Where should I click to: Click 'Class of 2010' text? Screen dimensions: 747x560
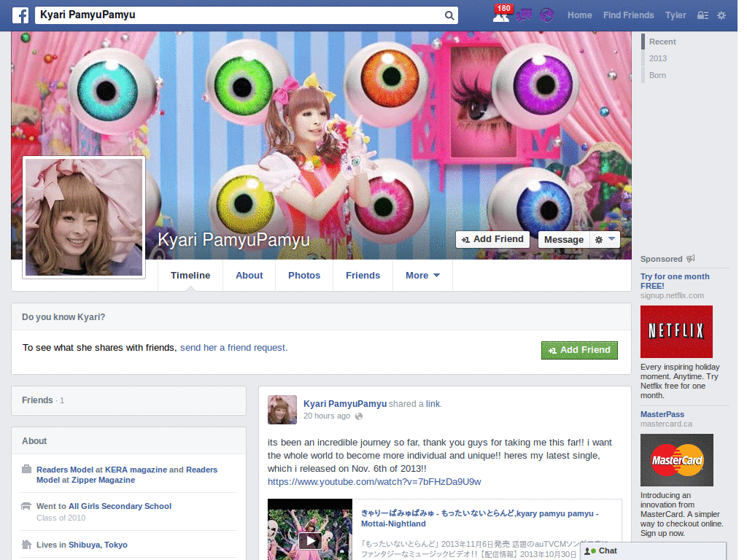click(61, 518)
